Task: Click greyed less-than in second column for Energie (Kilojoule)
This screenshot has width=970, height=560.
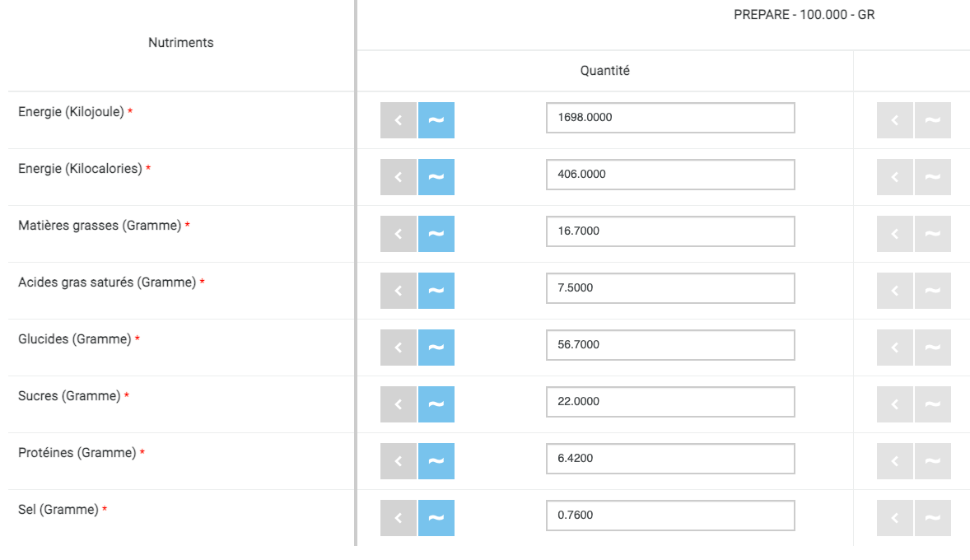Action: pos(894,120)
